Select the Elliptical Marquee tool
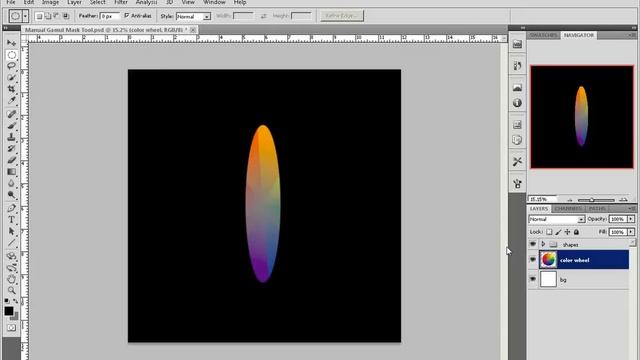 pos(11,55)
